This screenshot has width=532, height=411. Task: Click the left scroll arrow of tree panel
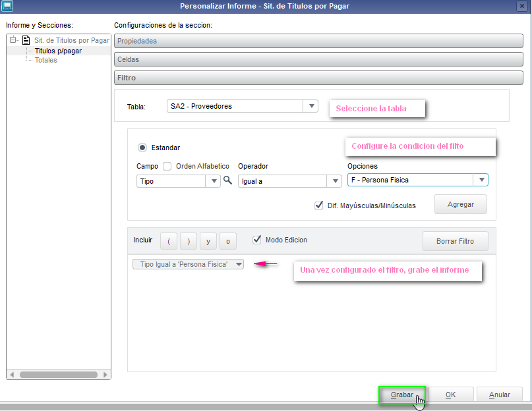(x=13, y=375)
